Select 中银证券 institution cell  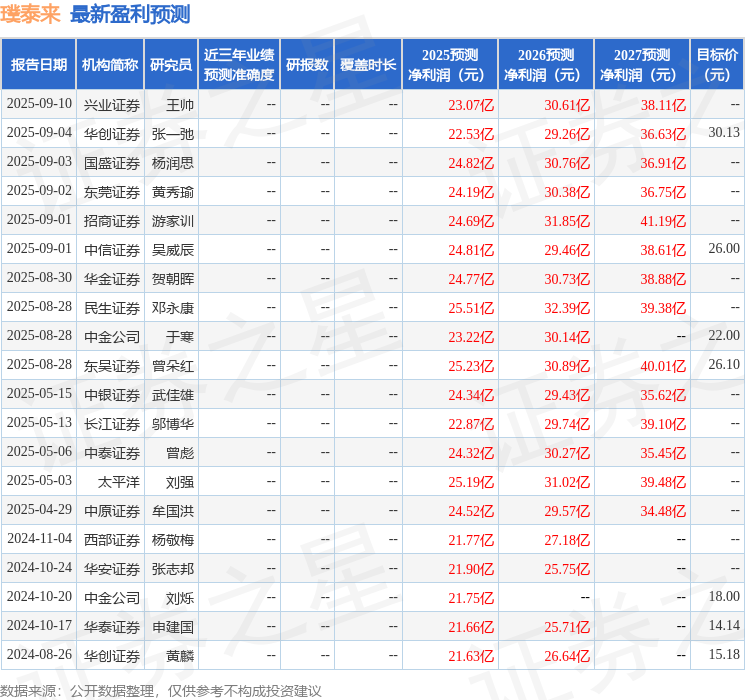click(x=112, y=395)
